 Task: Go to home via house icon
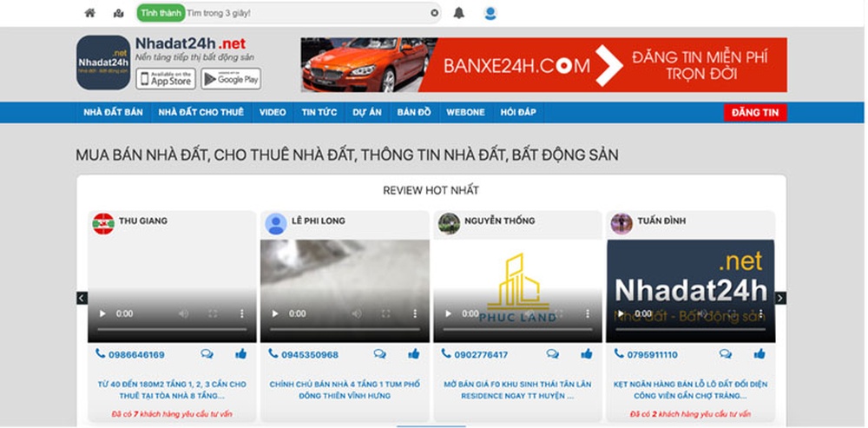(89, 13)
